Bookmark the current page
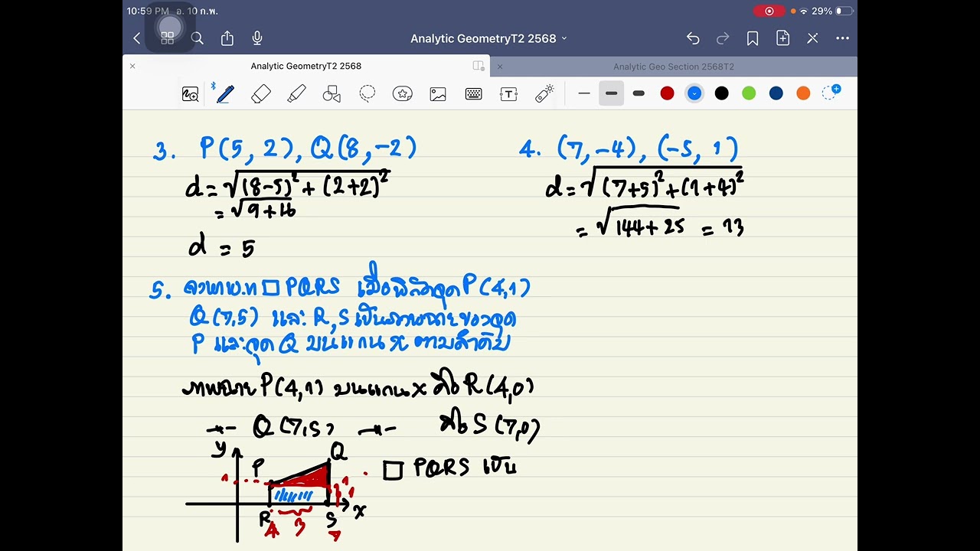 [x=753, y=38]
